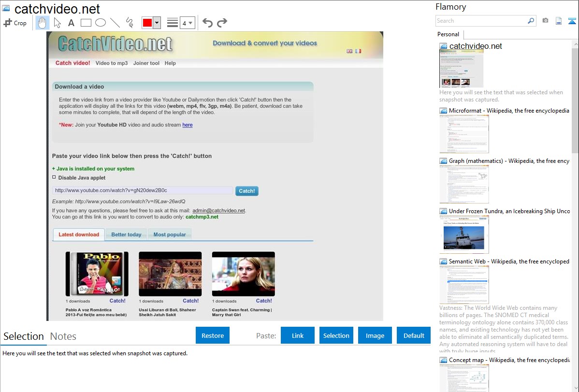The height and width of the screenshot is (392, 579).
Task: Follow the 'here' link for Youtube HD
Action: click(x=187, y=125)
